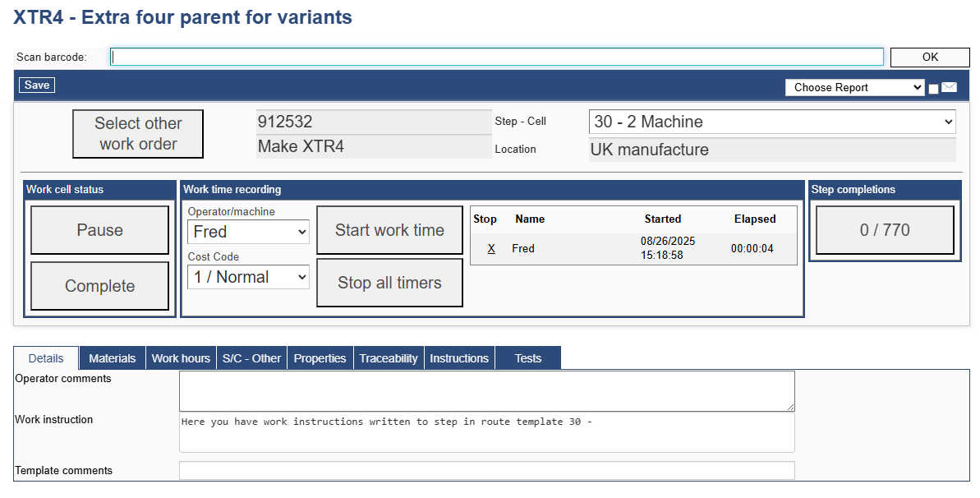Click the Complete button
The height and width of the screenshot is (498, 980).
pyautogui.click(x=100, y=286)
